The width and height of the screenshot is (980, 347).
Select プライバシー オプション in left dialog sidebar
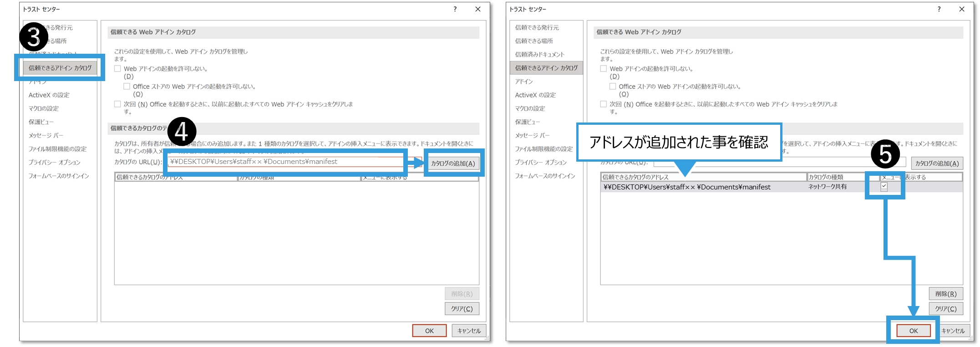click(x=54, y=163)
